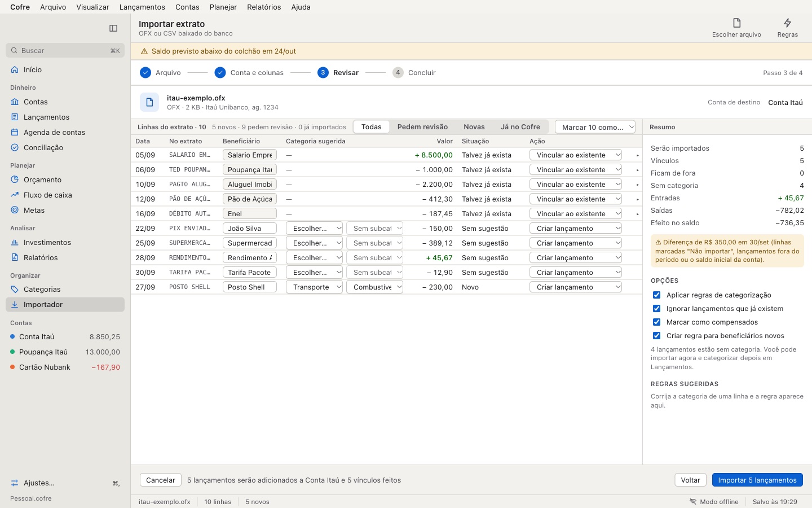The width and height of the screenshot is (812, 508).
Task: Toggle Aplicar regras de categorização checkbox
Action: 656,295
